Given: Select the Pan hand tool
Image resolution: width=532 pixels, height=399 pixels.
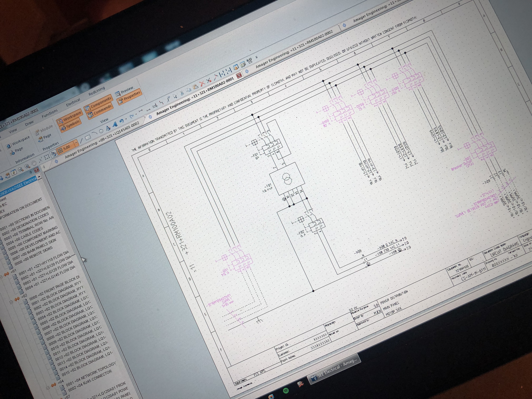Looking at the screenshot, I should click(x=34, y=163).
